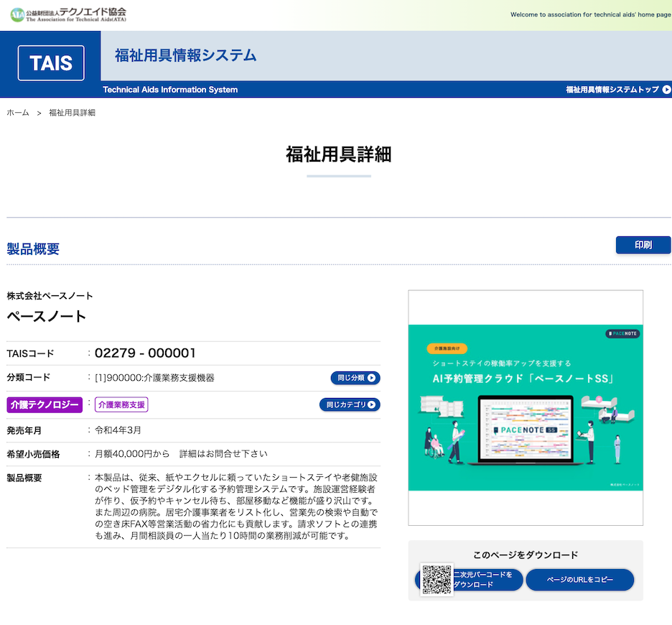Click the QR code image
This screenshot has height=625, width=672.
pos(437,580)
